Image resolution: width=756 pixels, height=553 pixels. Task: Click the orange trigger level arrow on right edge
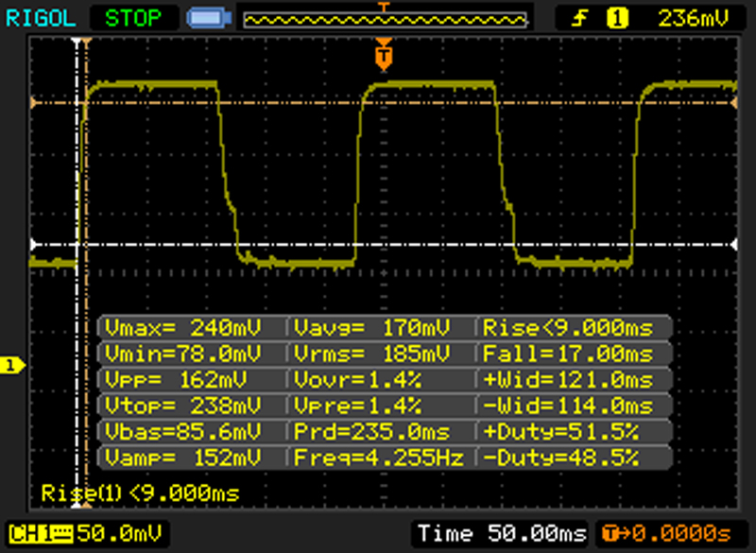[733, 103]
